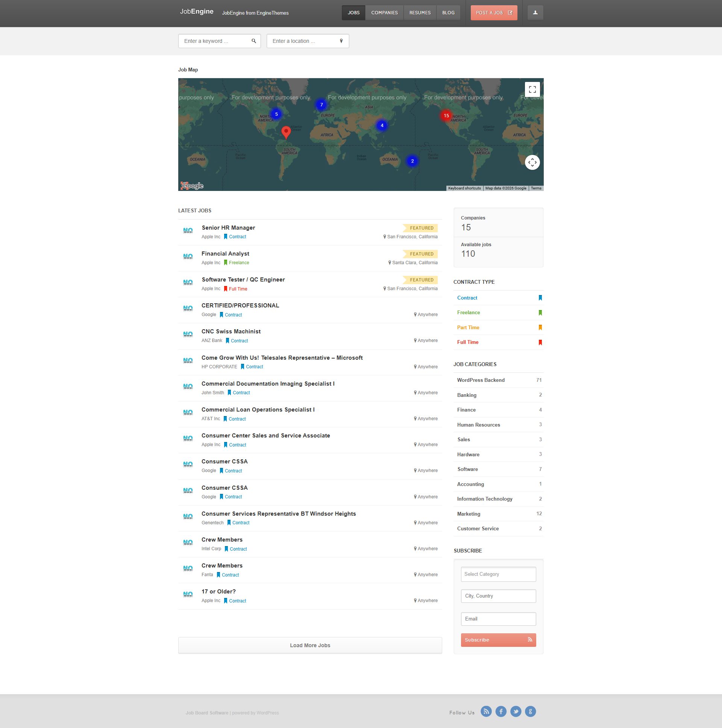The height and width of the screenshot is (728, 722).
Task: Open the Facebook footer icon
Action: point(501,711)
